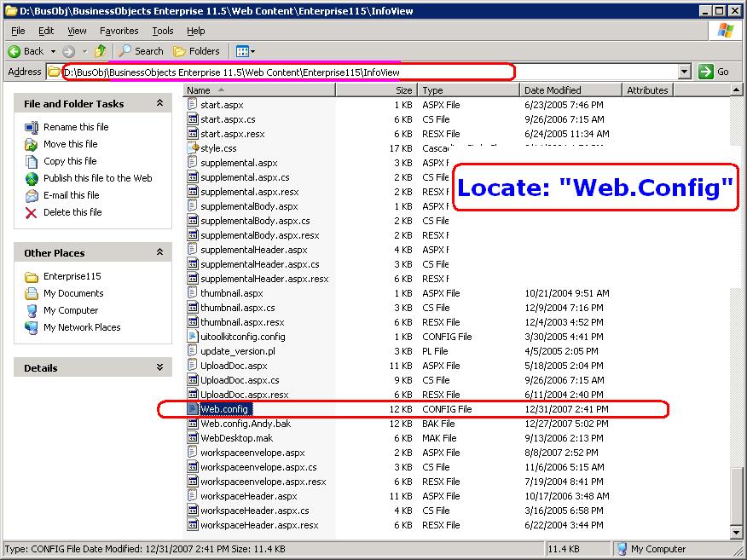Open the File menu

click(18, 31)
